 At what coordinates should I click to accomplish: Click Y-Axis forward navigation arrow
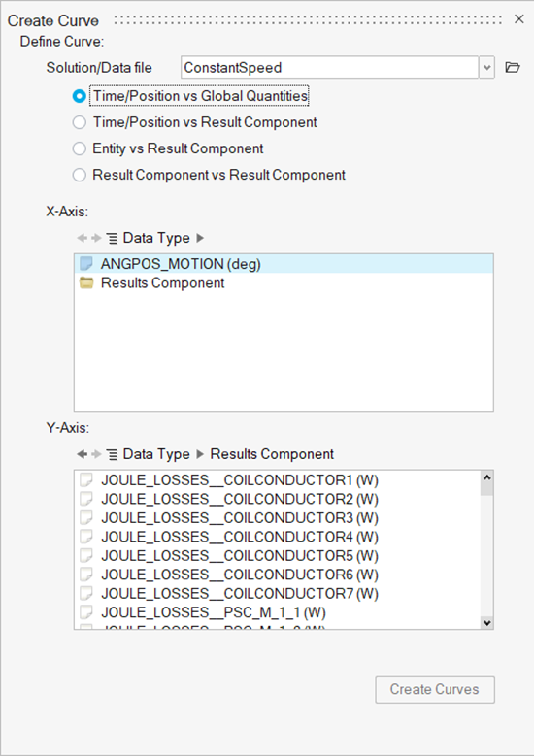coord(96,454)
